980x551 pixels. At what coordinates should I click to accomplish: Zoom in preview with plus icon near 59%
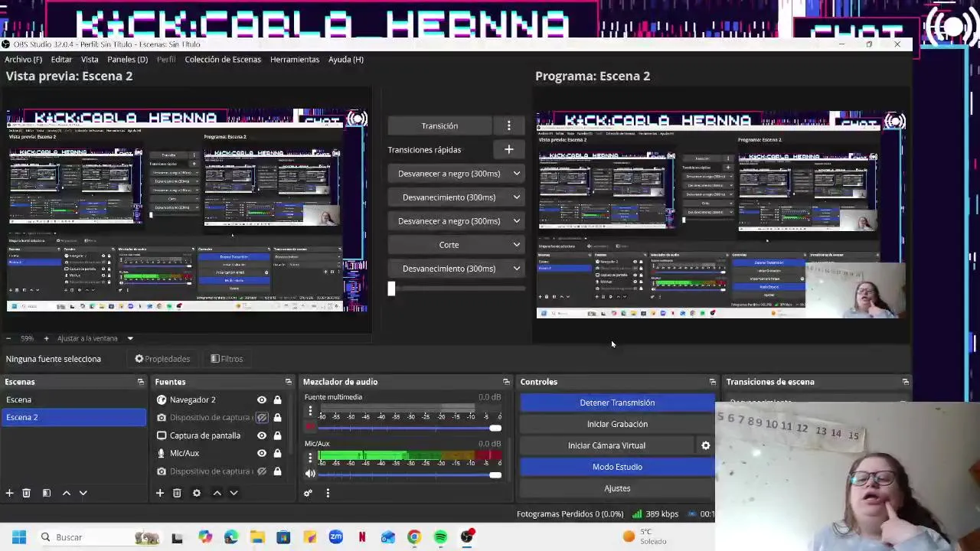pos(46,338)
